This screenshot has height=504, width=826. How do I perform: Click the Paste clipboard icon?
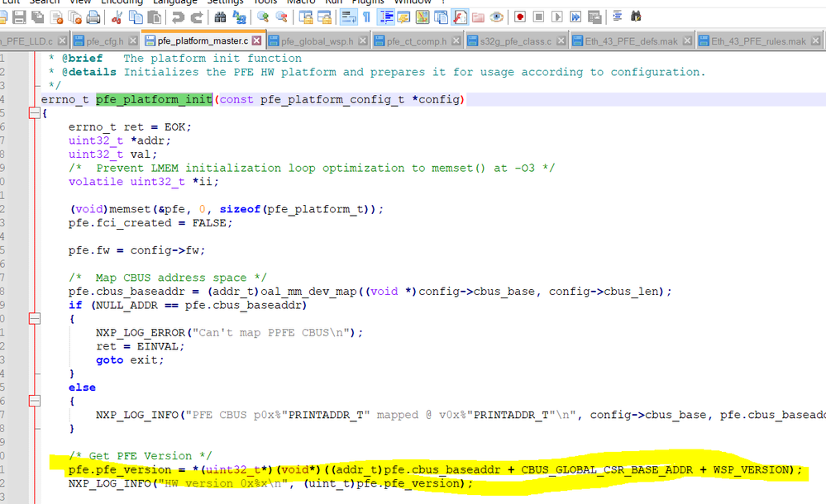point(154,17)
